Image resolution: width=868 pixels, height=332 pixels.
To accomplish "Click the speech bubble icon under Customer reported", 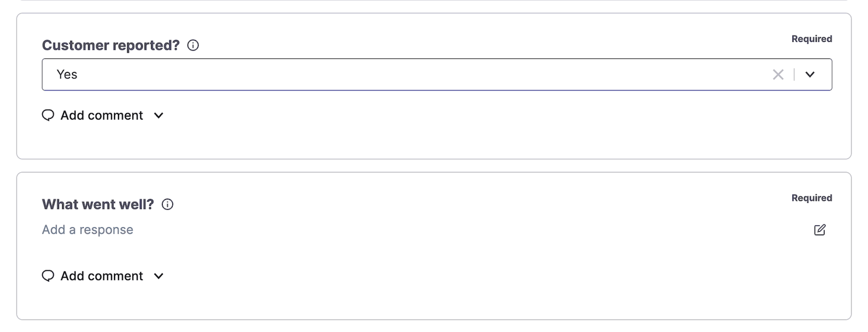I will tap(48, 115).
